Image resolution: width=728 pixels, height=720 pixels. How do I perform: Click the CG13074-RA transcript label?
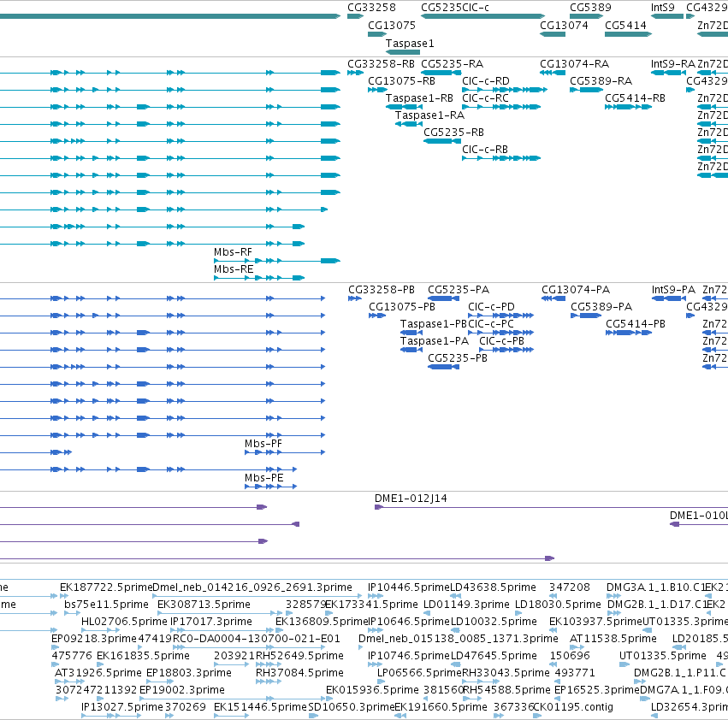click(574, 63)
